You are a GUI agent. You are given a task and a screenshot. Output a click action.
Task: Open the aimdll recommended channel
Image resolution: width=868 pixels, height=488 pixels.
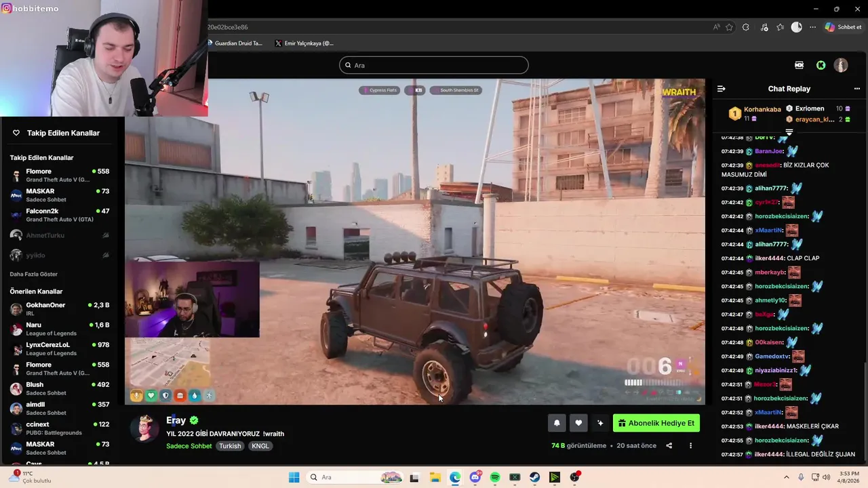[x=61, y=408]
